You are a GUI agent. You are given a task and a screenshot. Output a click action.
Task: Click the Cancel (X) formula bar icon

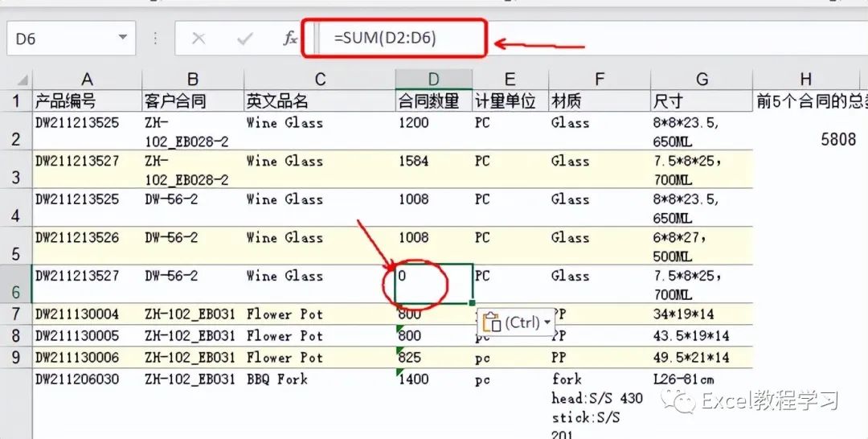pos(199,38)
